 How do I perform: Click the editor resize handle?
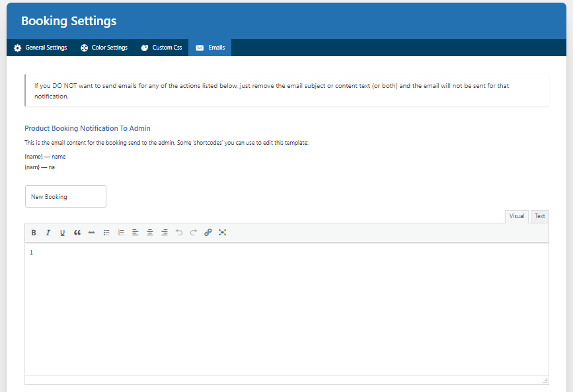click(545, 381)
